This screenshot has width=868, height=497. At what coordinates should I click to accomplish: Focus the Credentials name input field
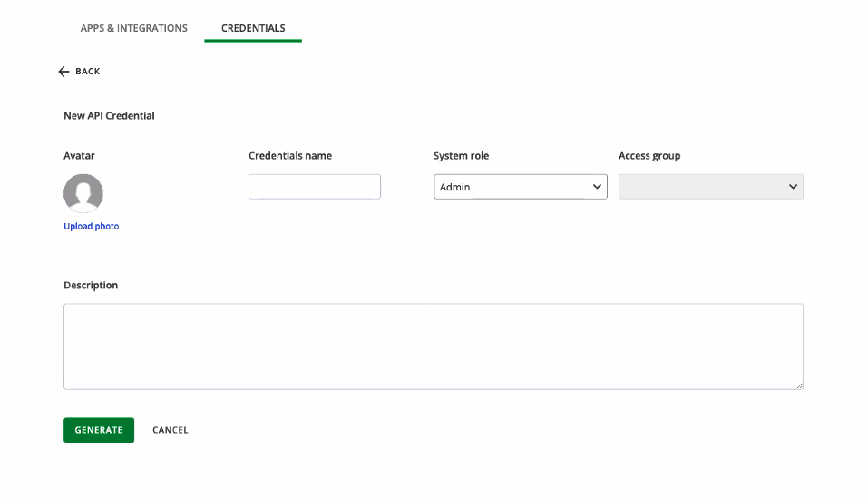coord(314,187)
